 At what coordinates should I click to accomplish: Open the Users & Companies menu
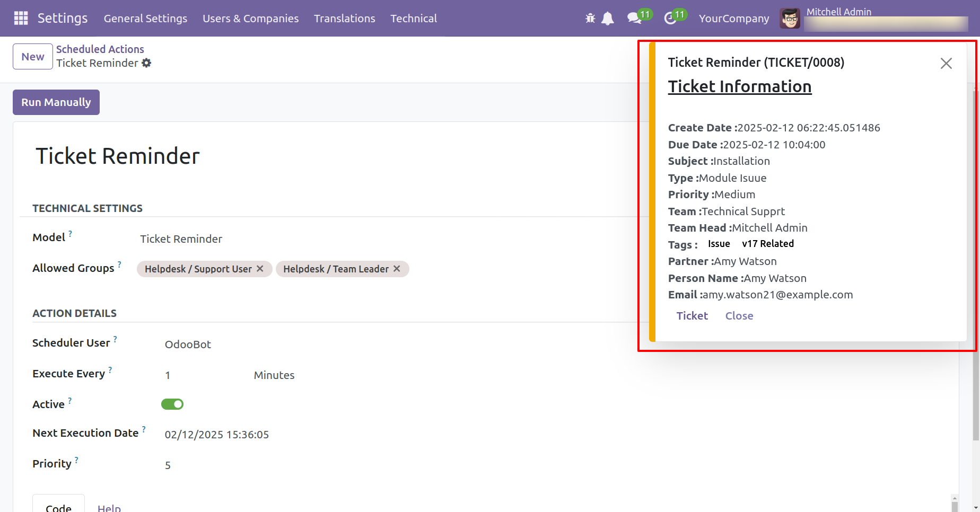pyautogui.click(x=250, y=19)
